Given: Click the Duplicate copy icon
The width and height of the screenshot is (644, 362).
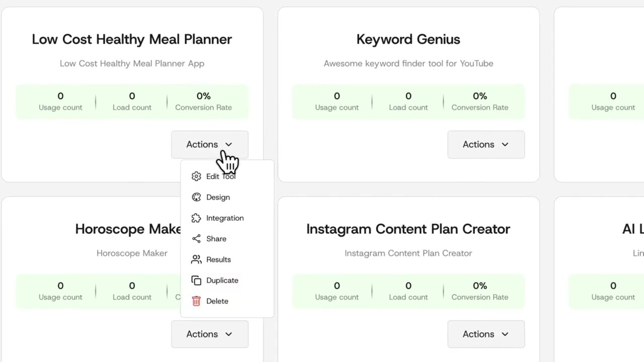Looking at the screenshot, I should (x=196, y=281).
